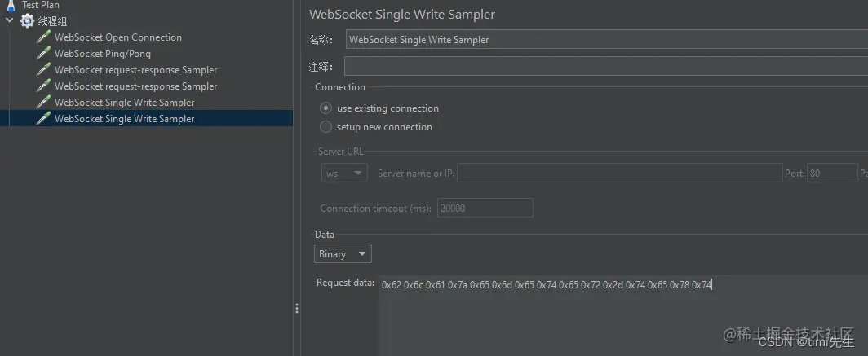Click the highlighted Single Write Sampler pipette icon
Image resolution: width=868 pixels, height=356 pixels.
point(43,118)
